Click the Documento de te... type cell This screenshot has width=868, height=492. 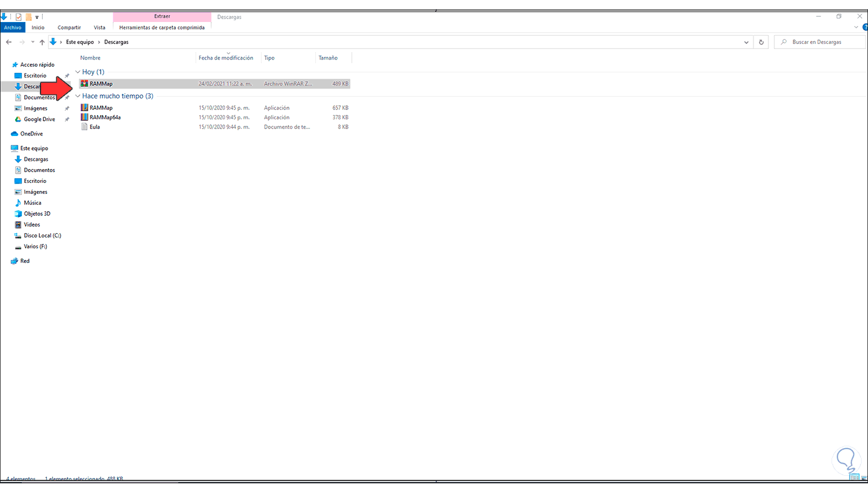[x=287, y=127]
